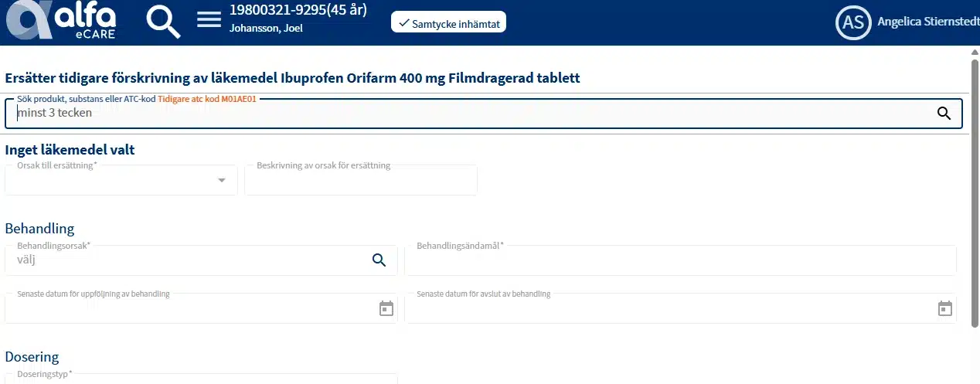The image size is (980, 384).
Task: Click the Behandlingsändamål text field
Action: coord(680,261)
